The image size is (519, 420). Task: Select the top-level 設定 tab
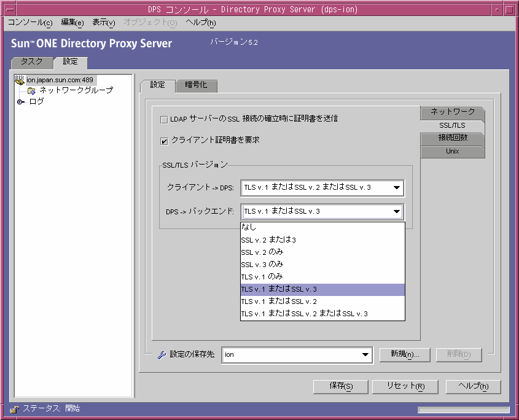pos(70,62)
